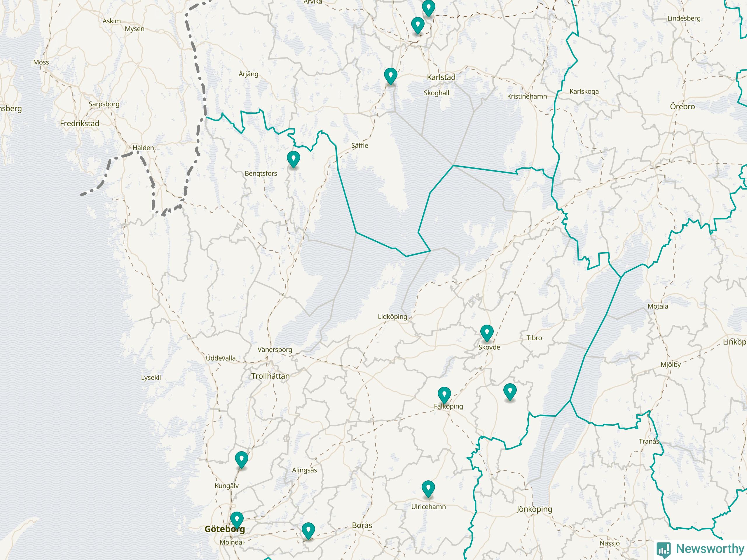Click the Karlskoga label

tap(584, 92)
